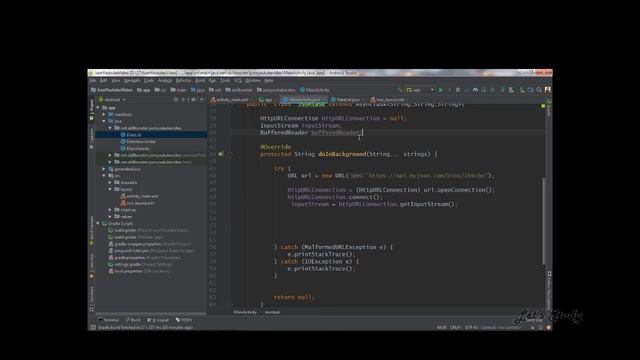The height and width of the screenshot is (360, 640).
Task: Select DataViewHolder class in project tree
Action: click(141, 142)
